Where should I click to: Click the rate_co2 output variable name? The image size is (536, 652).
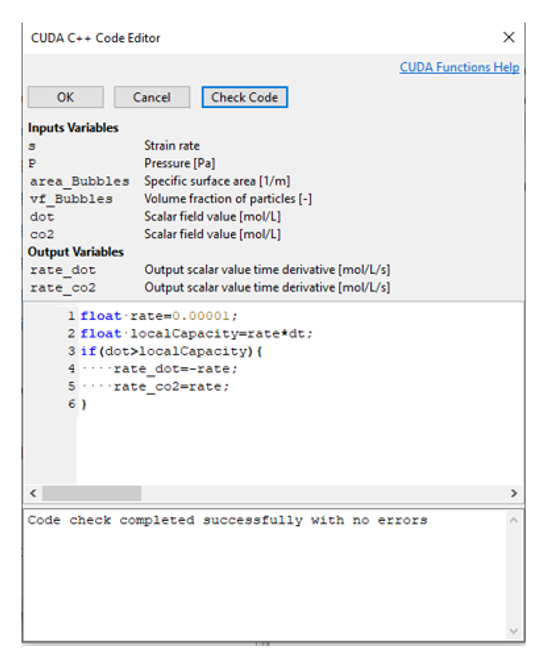click(63, 288)
